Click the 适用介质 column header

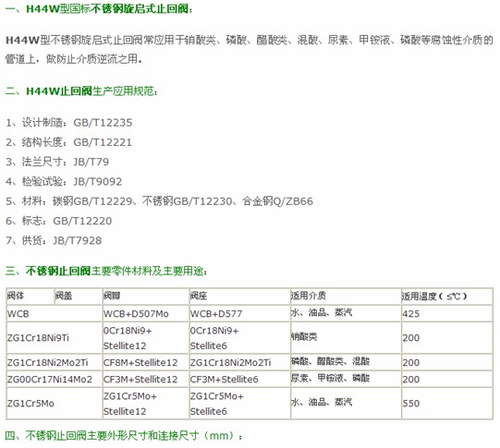346,296
